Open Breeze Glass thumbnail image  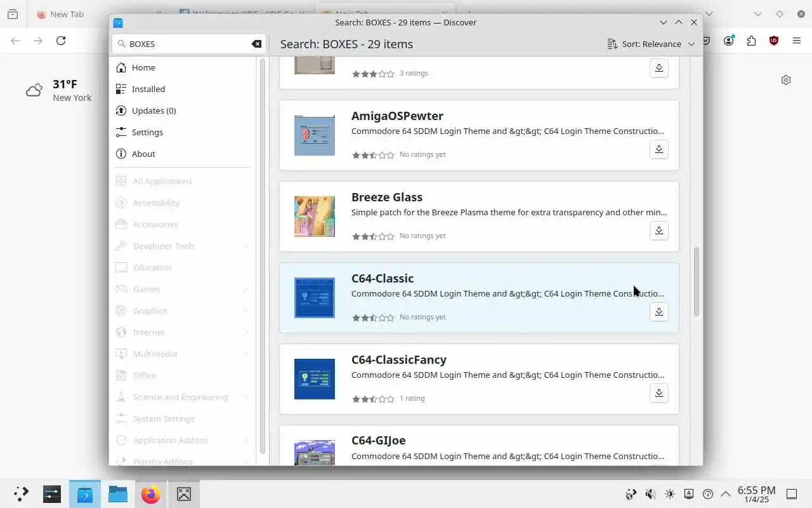(x=315, y=217)
